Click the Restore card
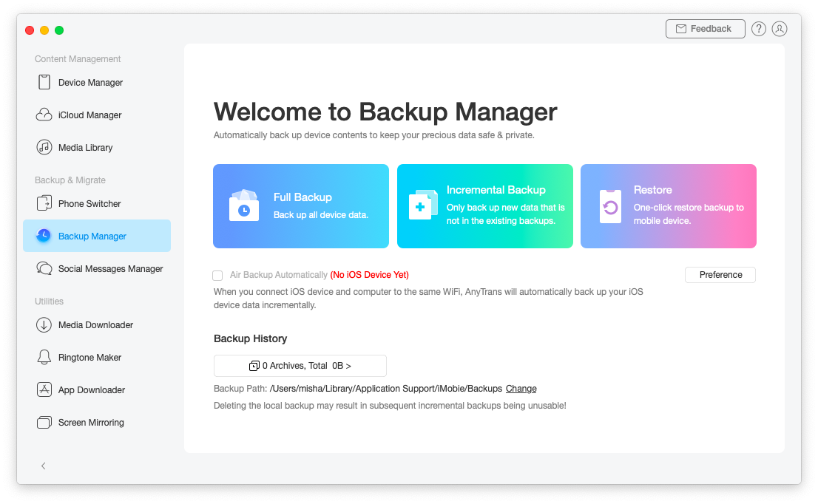 point(668,206)
